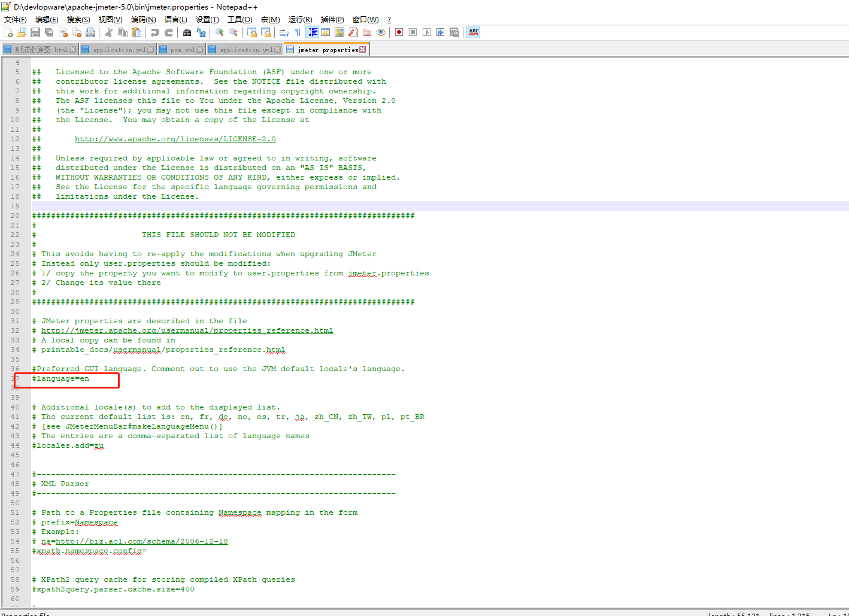Create a new file with the New icon
849x616 pixels.
8,32
